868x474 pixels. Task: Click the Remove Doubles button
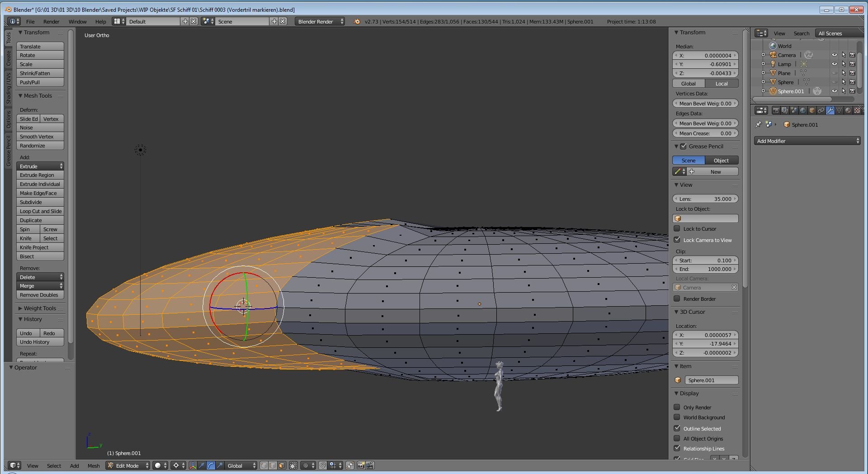pyautogui.click(x=40, y=295)
